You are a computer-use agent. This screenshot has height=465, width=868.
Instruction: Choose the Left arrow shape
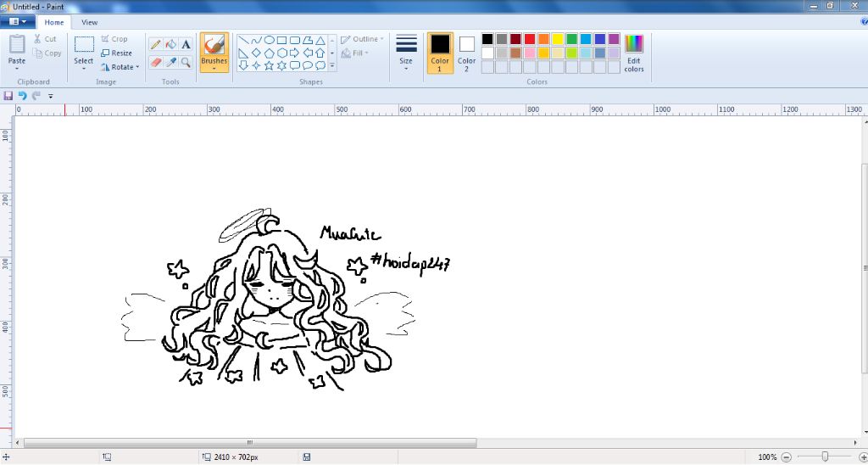(307, 53)
